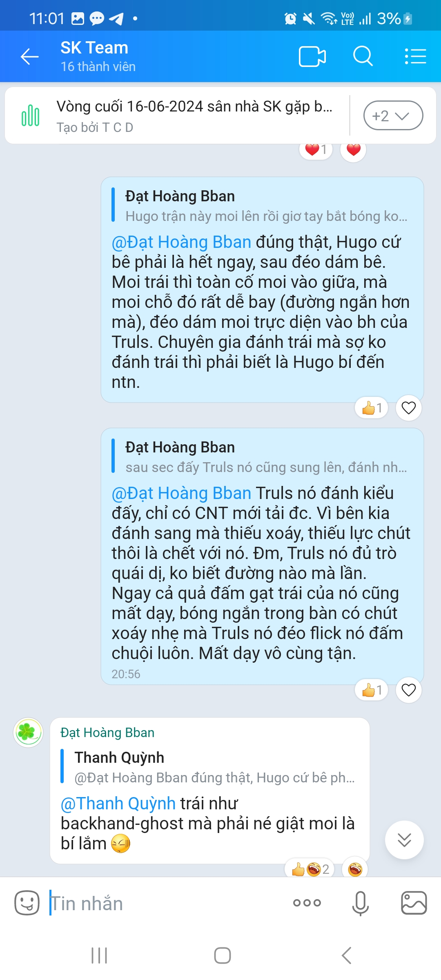Jump to latest messages with down chevrons

404,840
